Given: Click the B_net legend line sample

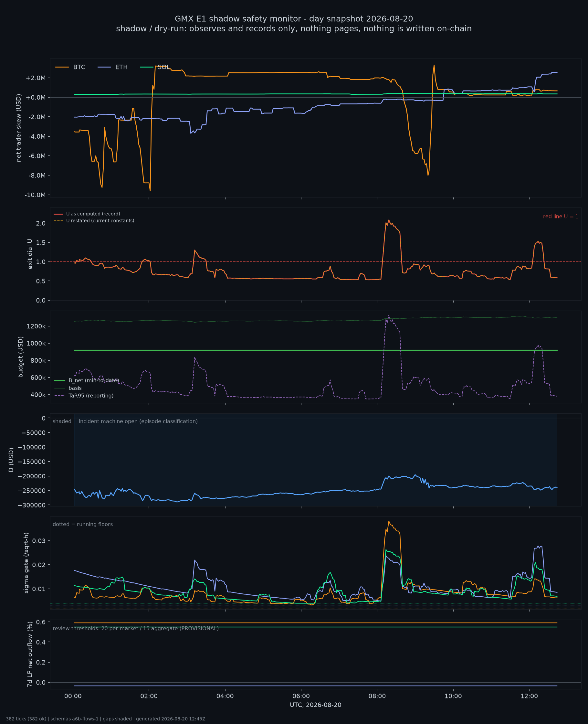Looking at the screenshot, I should (60, 381).
